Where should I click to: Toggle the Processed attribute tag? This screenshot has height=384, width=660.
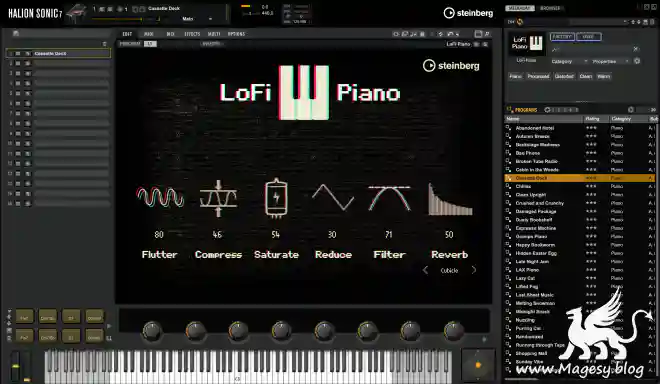(x=538, y=76)
